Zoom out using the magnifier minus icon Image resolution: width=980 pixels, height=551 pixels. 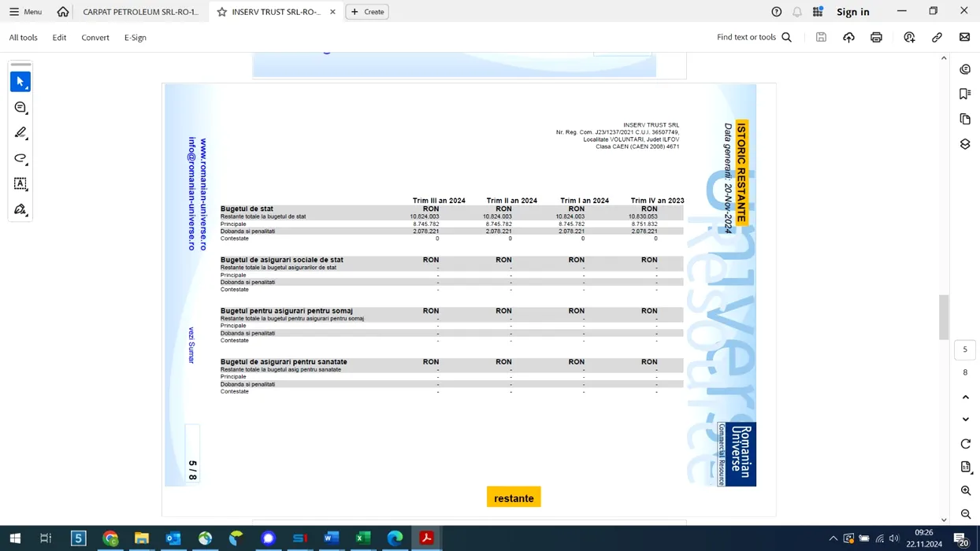[966, 514]
